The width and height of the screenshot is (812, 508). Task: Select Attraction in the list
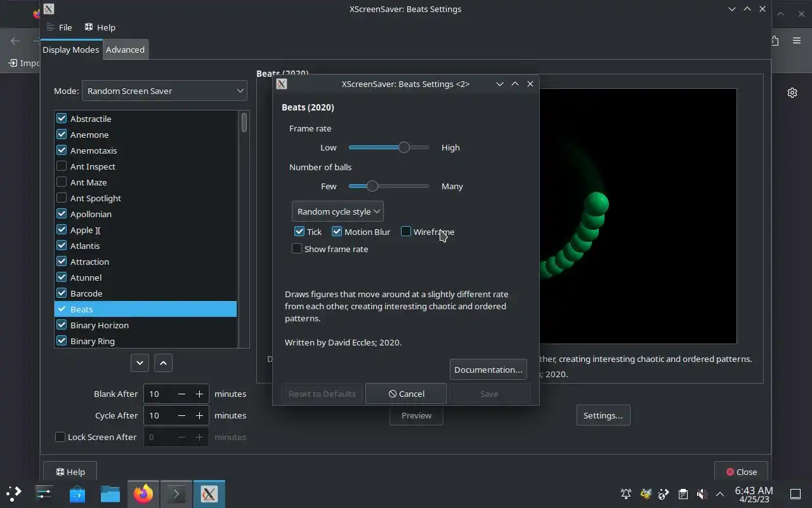[x=145, y=262]
